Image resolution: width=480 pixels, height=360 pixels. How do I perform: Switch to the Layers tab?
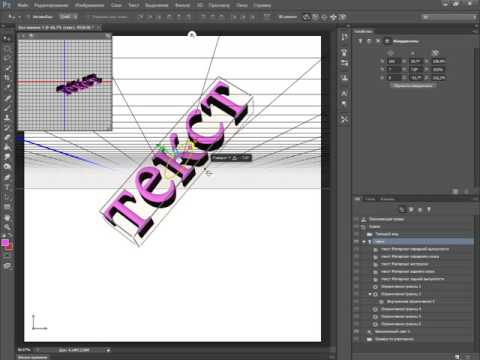coord(369,199)
